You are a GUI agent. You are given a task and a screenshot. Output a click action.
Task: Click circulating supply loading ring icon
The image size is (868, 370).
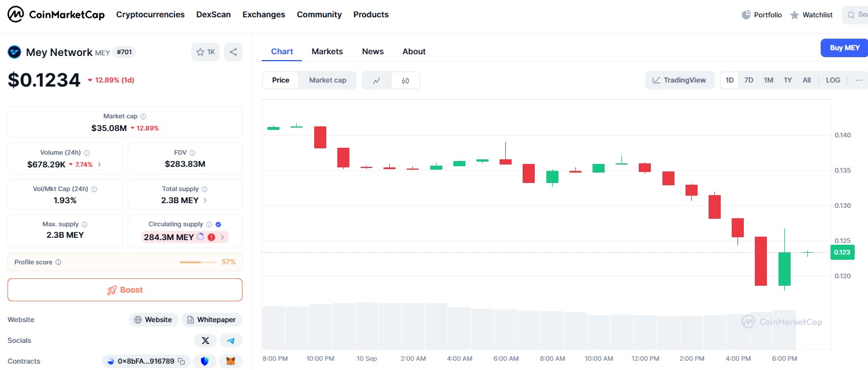(200, 237)
